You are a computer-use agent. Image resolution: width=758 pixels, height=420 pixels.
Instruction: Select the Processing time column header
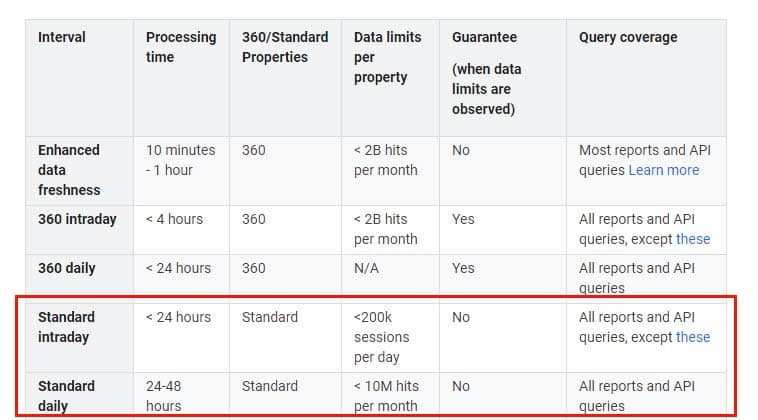[x=180, y=47]
